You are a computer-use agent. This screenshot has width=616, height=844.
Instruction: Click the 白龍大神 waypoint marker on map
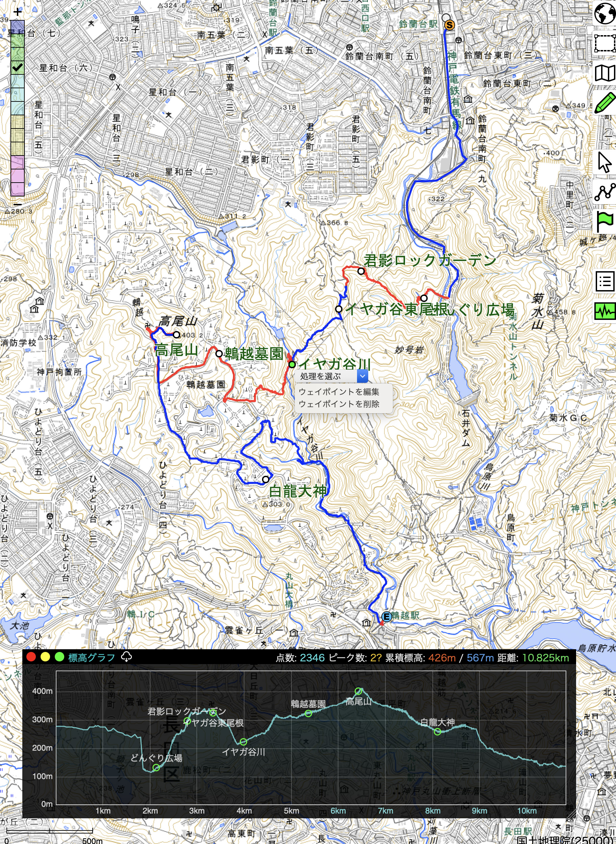265,479
